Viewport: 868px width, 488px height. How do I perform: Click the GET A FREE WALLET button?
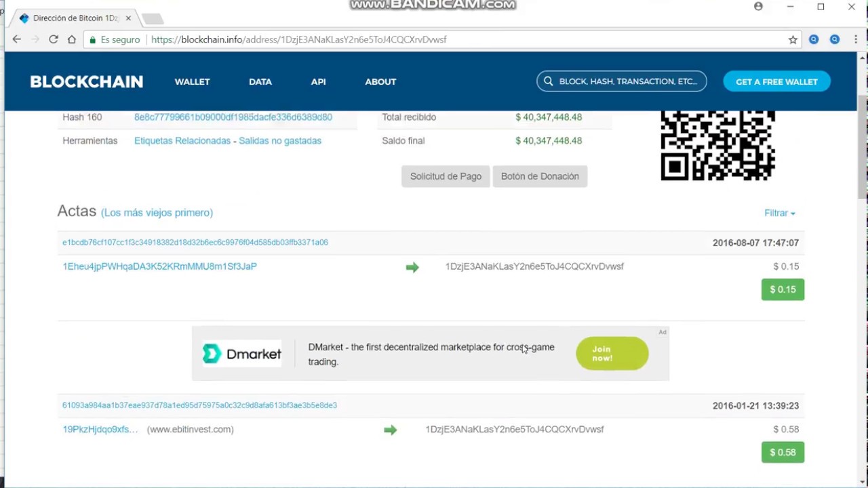776,81
